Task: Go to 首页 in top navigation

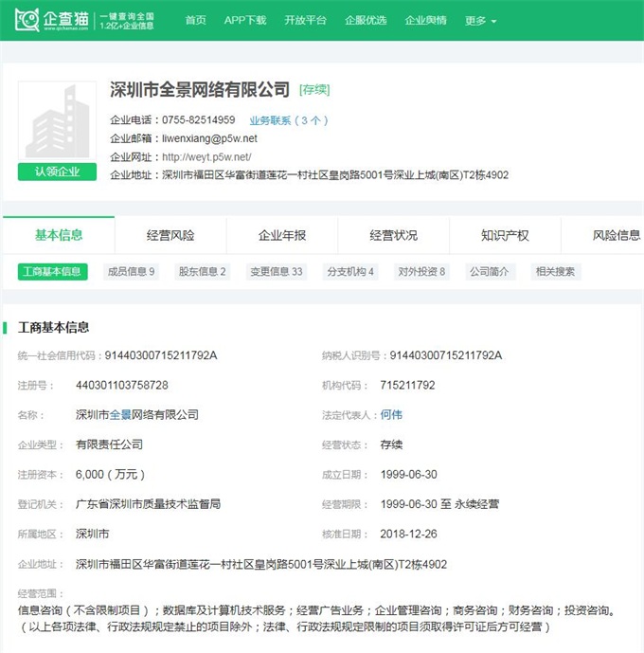Action: (195, 21)
